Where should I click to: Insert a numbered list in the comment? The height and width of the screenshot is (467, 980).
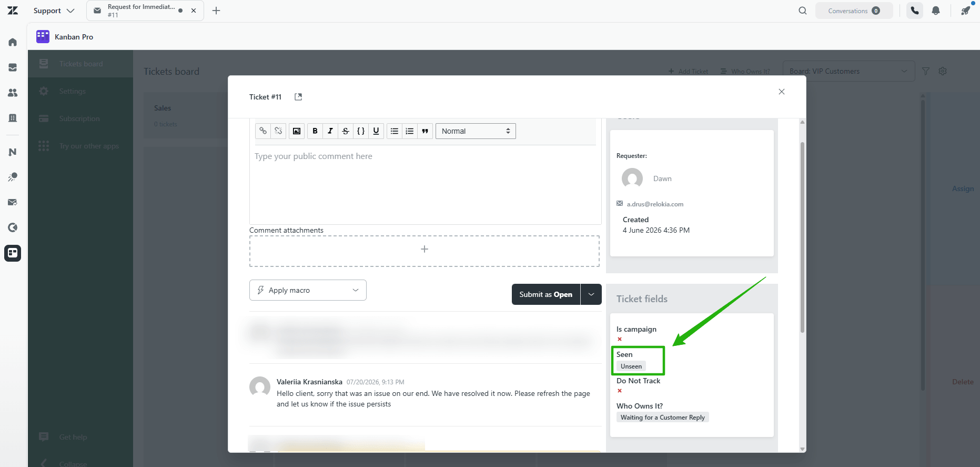[x=410, y=131]
